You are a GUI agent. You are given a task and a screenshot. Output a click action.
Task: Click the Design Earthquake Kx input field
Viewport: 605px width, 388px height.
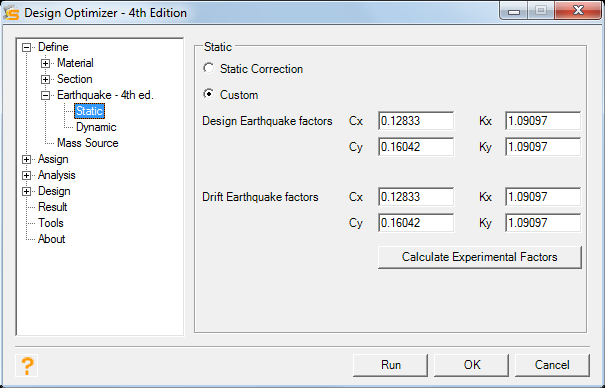(x=543, y=121)
